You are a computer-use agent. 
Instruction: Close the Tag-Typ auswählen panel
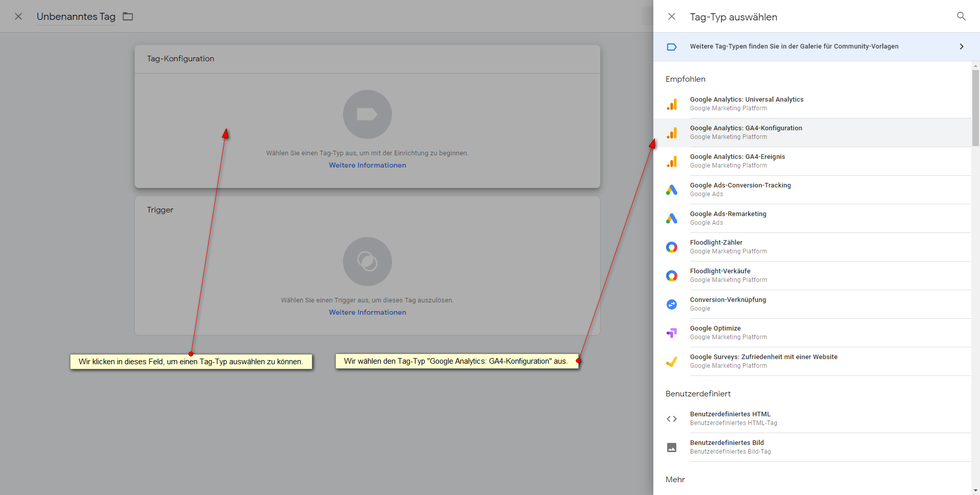coord(672,16)
